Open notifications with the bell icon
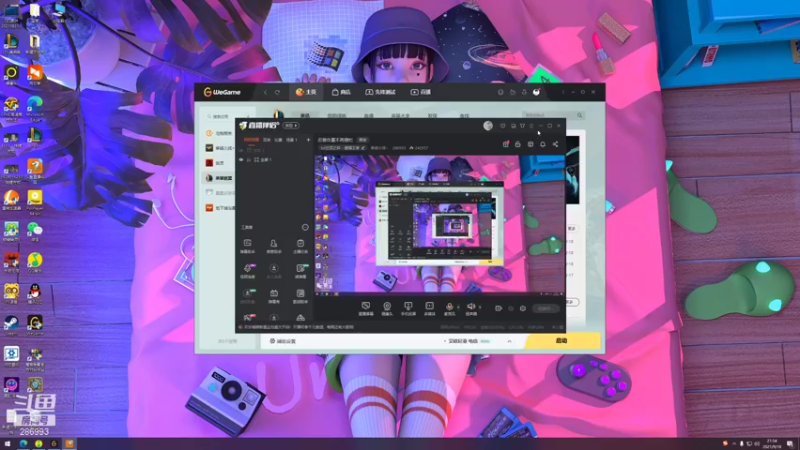Viewport: 800px width, 450px height. click(543, 144)
